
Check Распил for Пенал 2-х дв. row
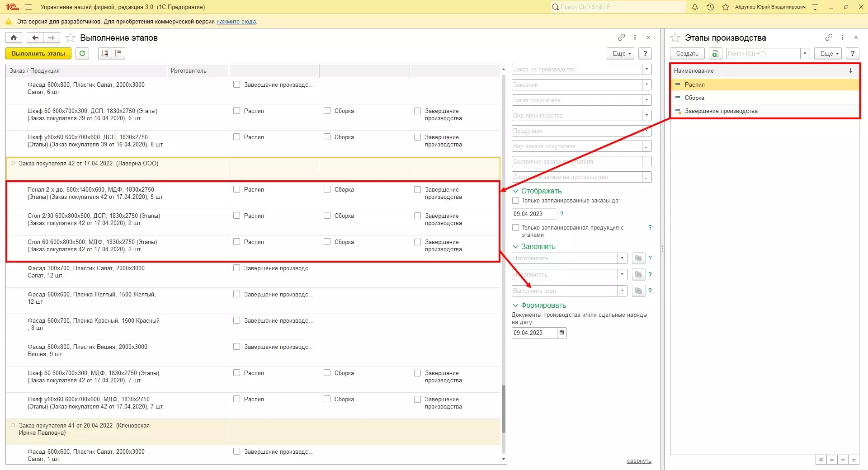(236, 189)
